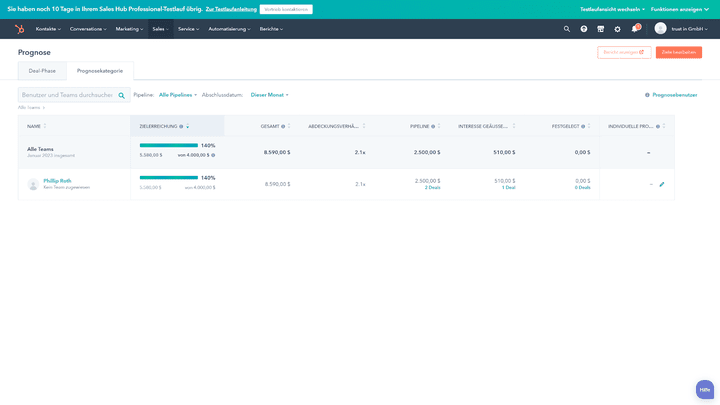Open the Marketplace icon in navbar
This screenshot has width=720, height=405.
coord(600,29)
